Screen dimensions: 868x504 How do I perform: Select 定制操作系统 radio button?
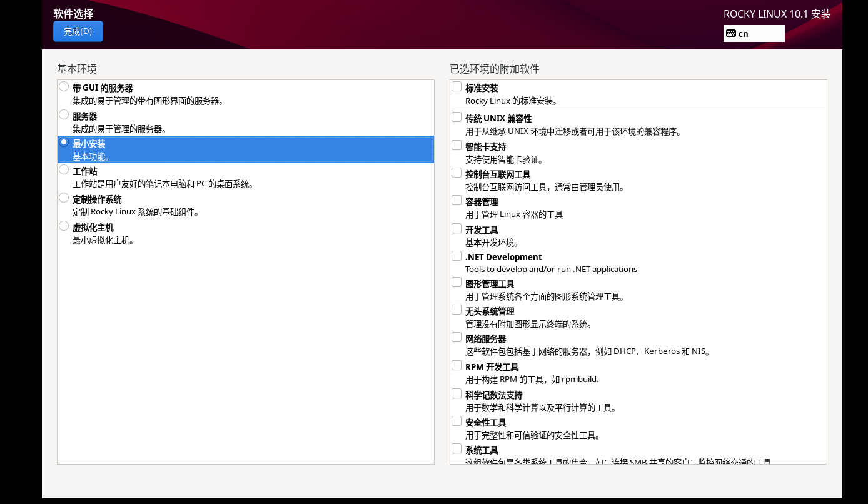[64, 198]
